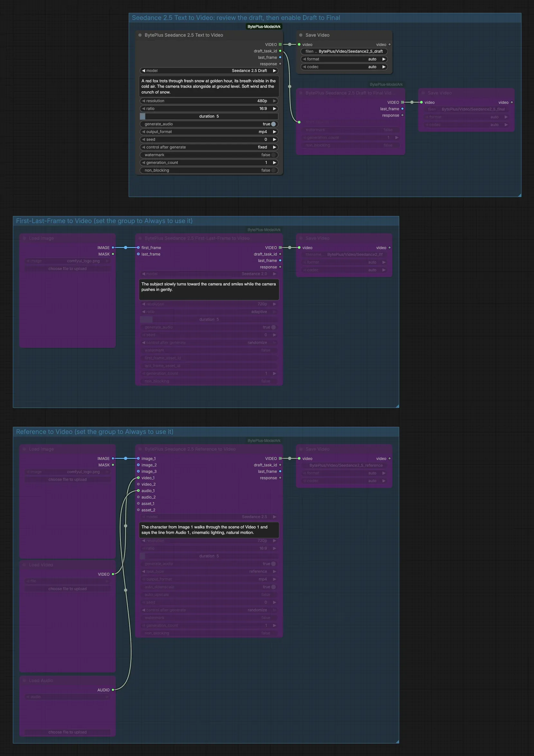The width and height of the screenshot is (534, 756).
Task: Increment seed value on Text to Video node
Action: (275, 139)
